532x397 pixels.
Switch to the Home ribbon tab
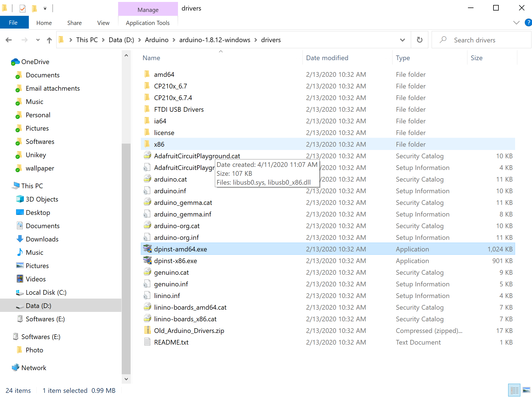44,23
